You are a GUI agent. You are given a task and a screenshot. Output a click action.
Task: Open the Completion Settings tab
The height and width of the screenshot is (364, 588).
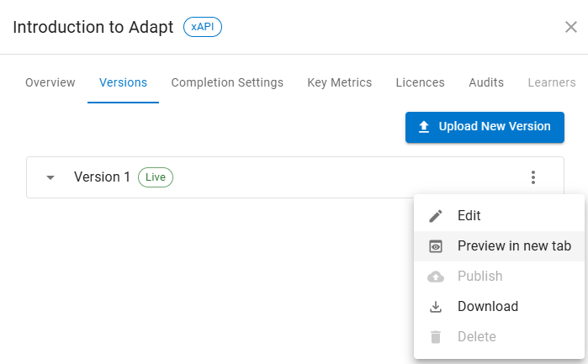click(227, 82)
